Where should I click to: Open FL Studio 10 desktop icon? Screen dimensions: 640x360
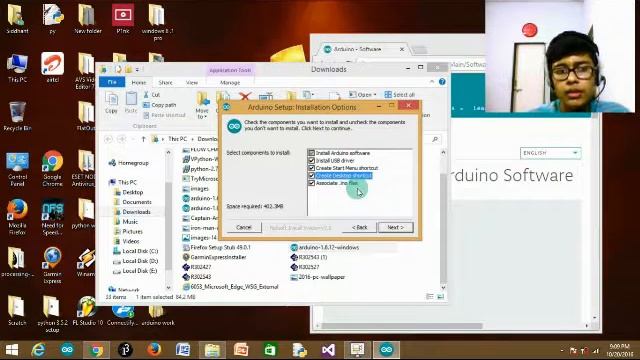point(87,311)
